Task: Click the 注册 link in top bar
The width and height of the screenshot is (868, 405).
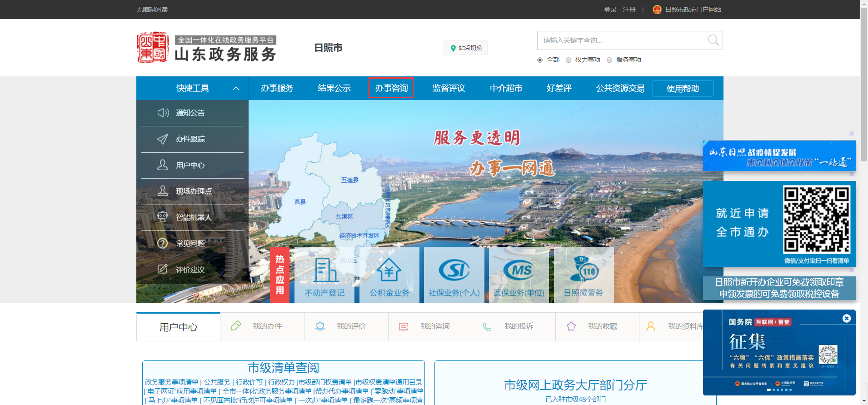Action: (x=629, y=10)
